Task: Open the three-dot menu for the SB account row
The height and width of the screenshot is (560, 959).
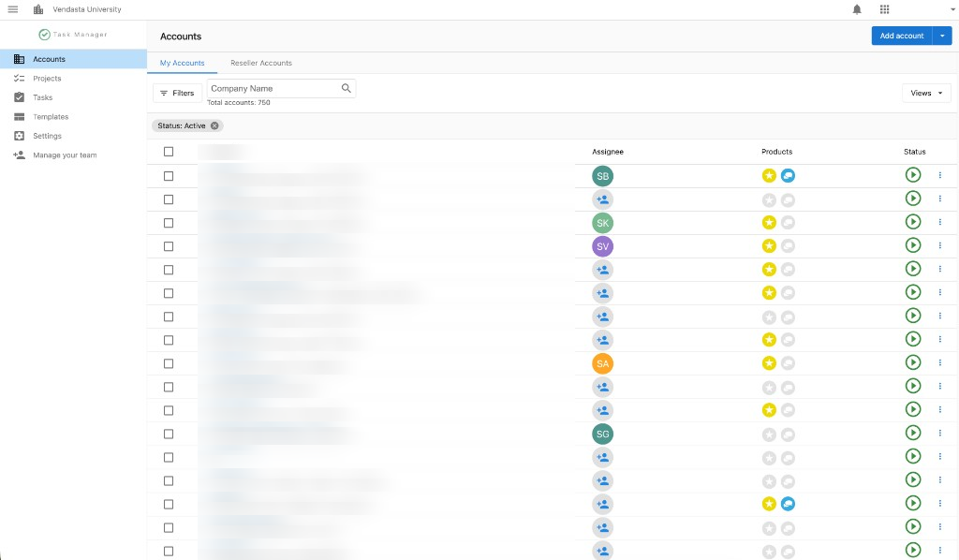Action: click(x=940, y=175)
